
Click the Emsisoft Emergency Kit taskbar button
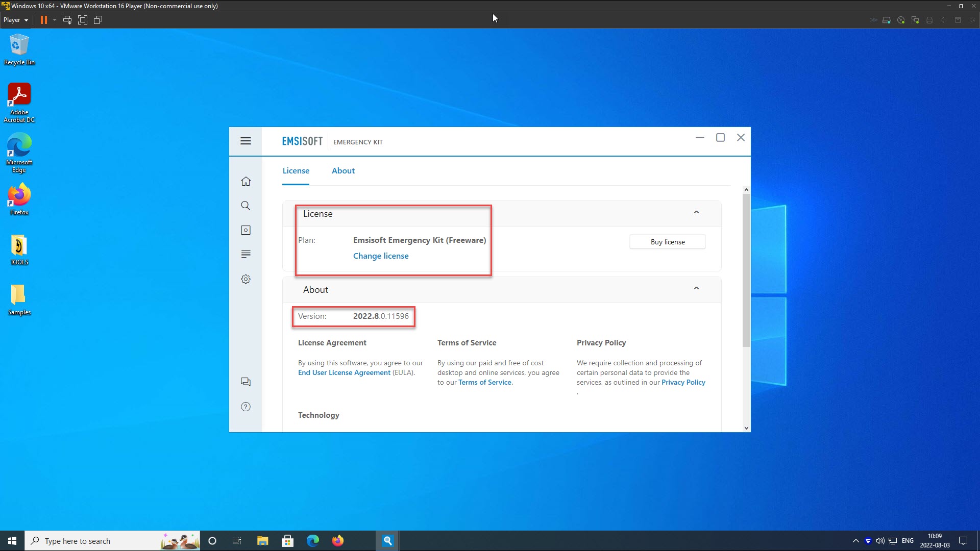point(388,541)
